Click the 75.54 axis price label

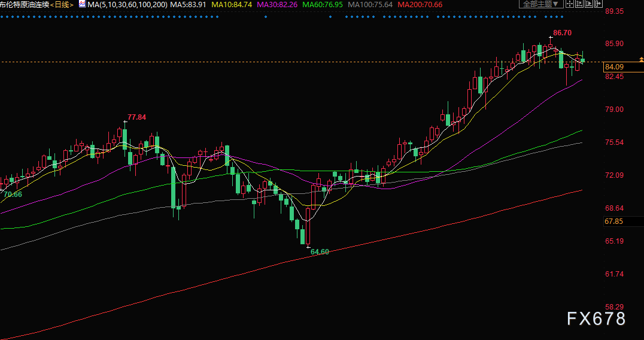point(615,142)
